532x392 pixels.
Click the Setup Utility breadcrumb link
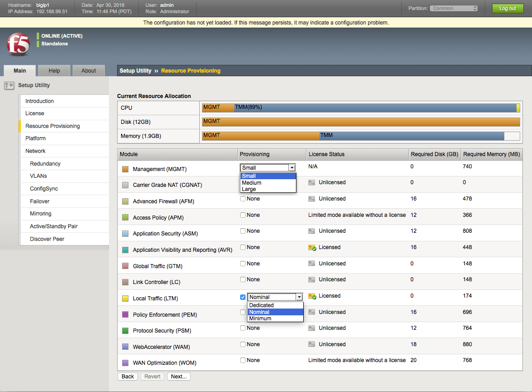[x=135, y=70]
